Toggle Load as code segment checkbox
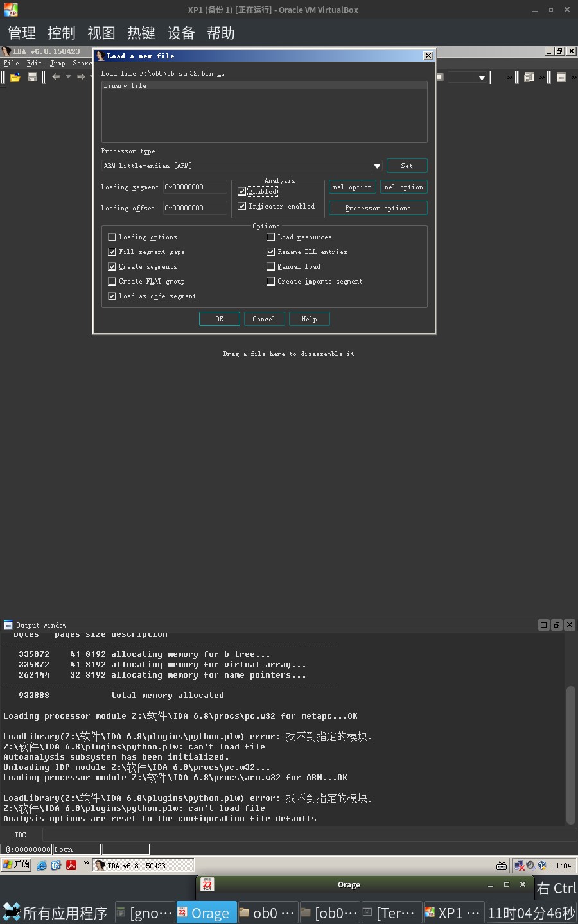 pos(112,296)
